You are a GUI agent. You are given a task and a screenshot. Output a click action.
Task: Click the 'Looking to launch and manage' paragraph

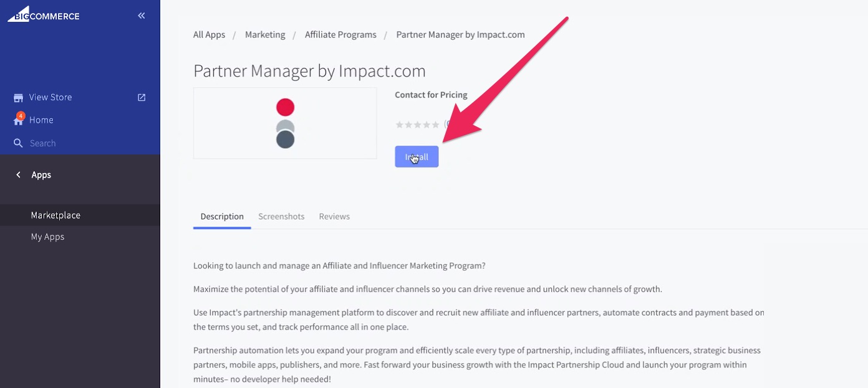tap(339, 266)
